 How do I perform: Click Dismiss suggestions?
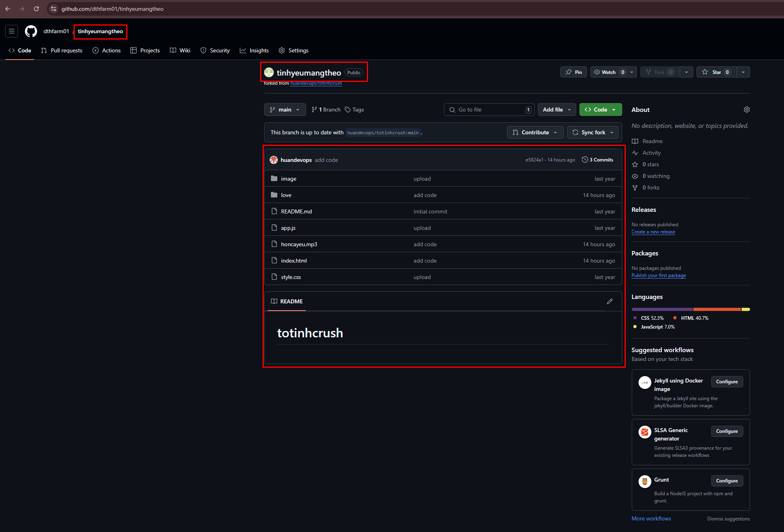(728, 519)
